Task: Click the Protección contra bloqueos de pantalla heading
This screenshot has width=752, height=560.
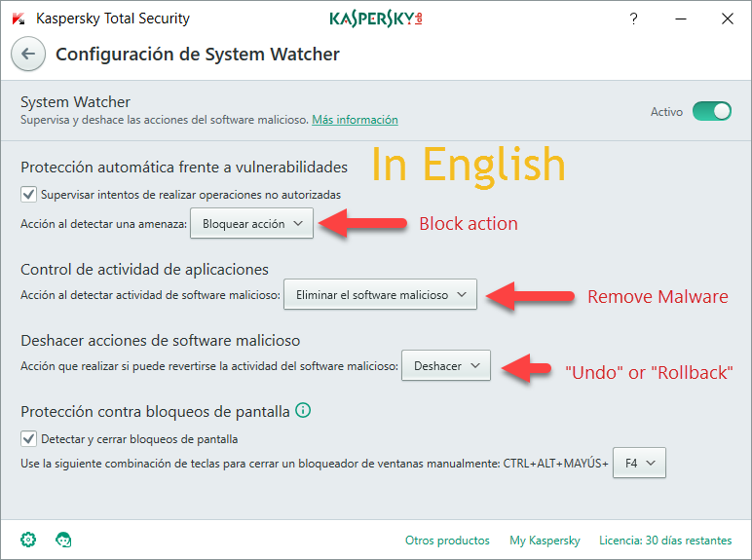Action: pyautogui.click(x=155, y=411)
